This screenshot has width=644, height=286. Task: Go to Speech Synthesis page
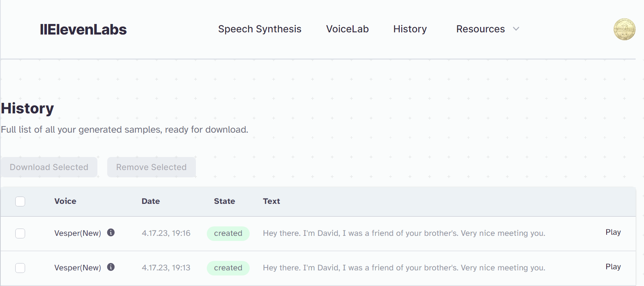[x=259, y=29]
